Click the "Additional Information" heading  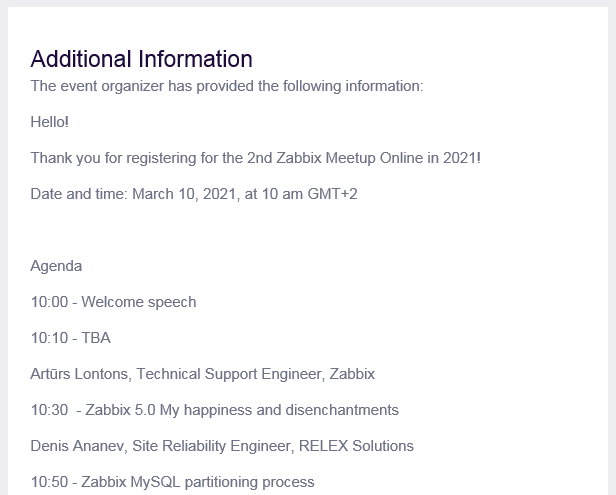141,59
